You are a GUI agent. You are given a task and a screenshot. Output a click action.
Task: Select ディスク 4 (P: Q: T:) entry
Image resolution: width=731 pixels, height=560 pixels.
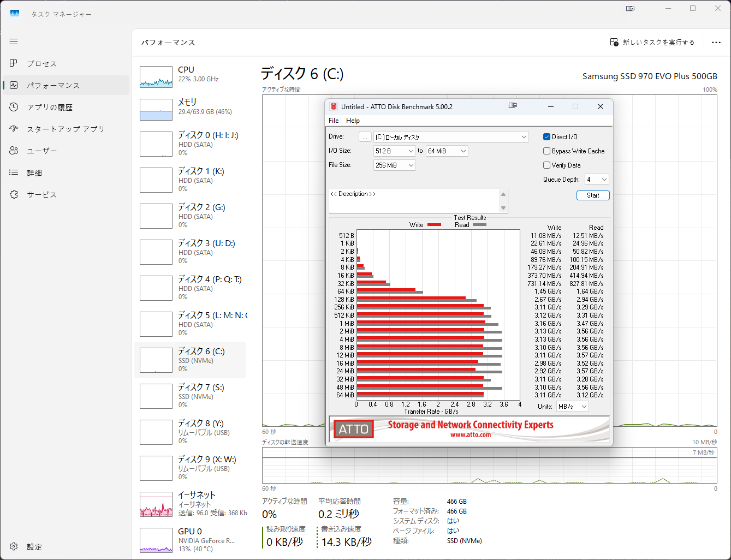coord(190,288)
